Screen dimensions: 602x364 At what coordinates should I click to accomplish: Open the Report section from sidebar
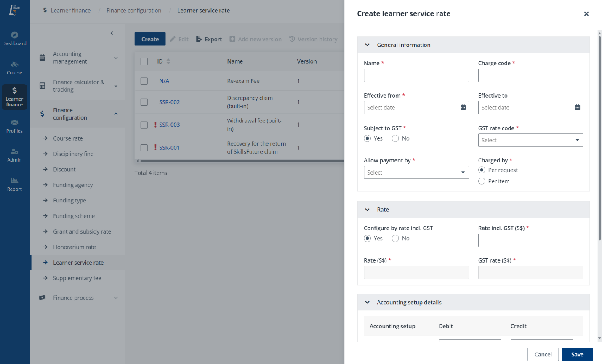[14, 184]
